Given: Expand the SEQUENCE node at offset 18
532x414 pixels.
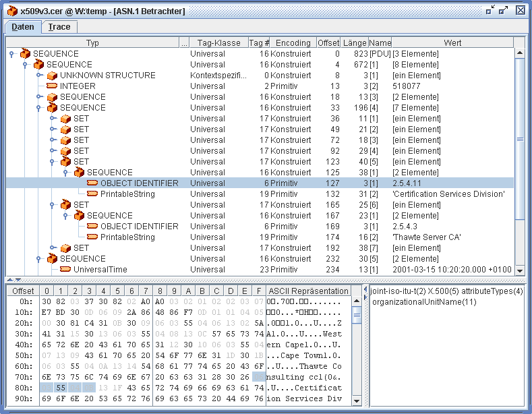Looking at the screenshot, I should click(38, 97).
